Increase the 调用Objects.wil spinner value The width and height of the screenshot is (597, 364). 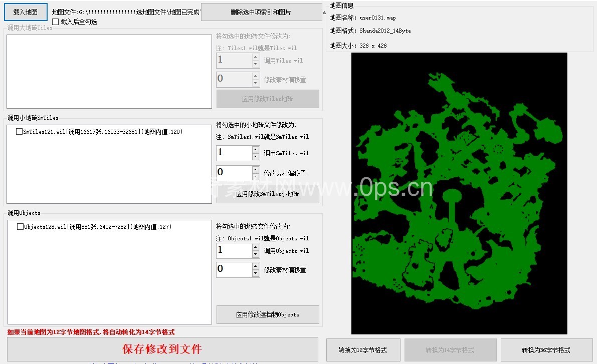pyautogui.click(x=256, y=247)
